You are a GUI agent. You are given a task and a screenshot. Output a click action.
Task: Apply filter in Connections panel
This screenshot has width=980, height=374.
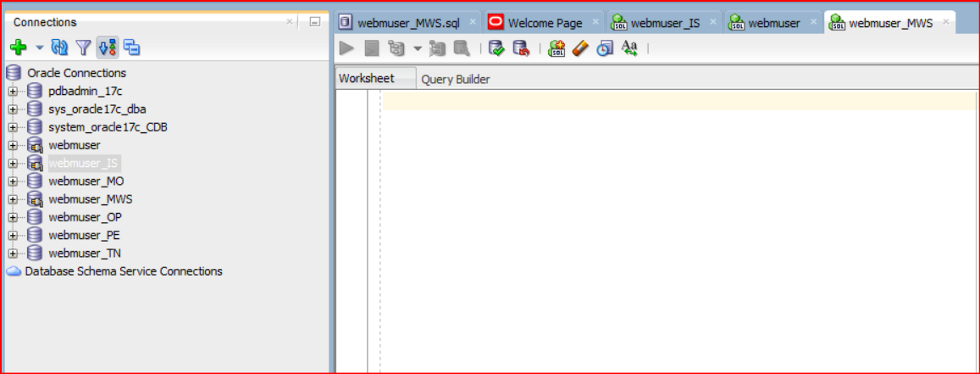coord(83,47)
